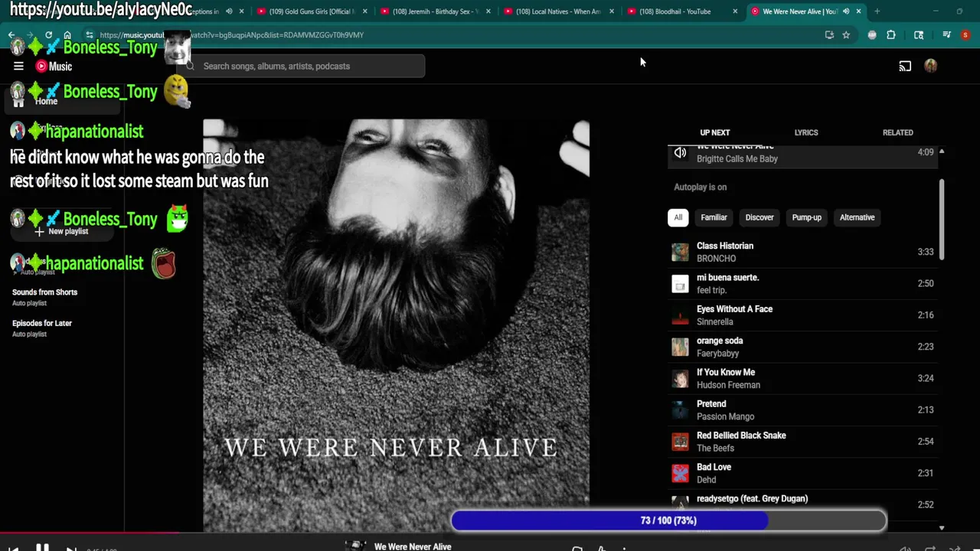Reload the page
Viewport: 980px width, 551px height.
point(48,34)
